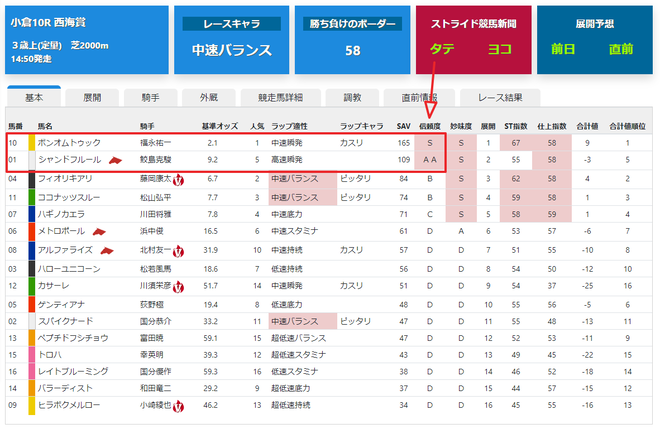
Task: Sort by ラップ適性 column header
Action: [289, 126]
